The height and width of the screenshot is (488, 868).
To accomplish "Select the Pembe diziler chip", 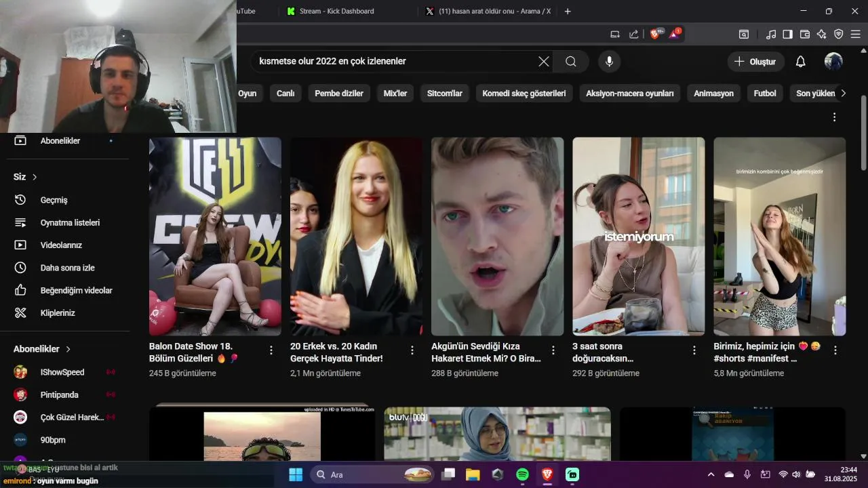I will [x=339, y=94].
